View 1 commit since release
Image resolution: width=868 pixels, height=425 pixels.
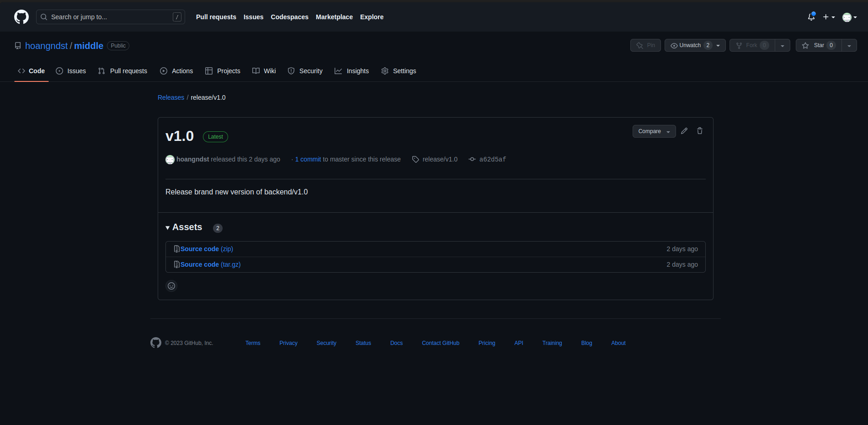pos(308,159)
